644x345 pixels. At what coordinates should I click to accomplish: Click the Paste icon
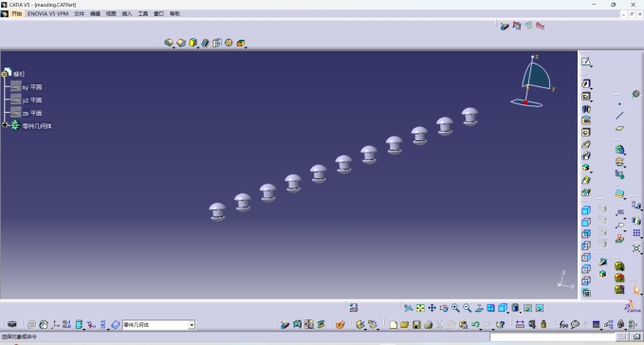coord(463,325)
